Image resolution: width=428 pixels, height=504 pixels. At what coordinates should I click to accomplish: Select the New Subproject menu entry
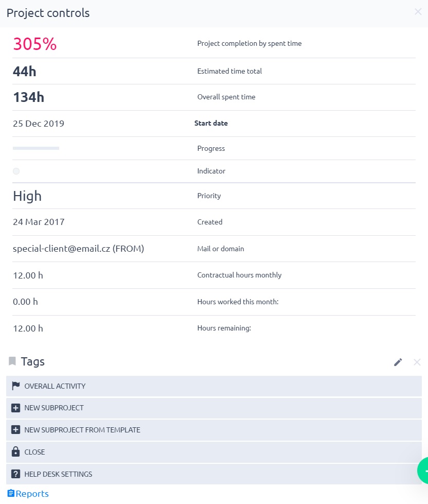tap(54, 408)
